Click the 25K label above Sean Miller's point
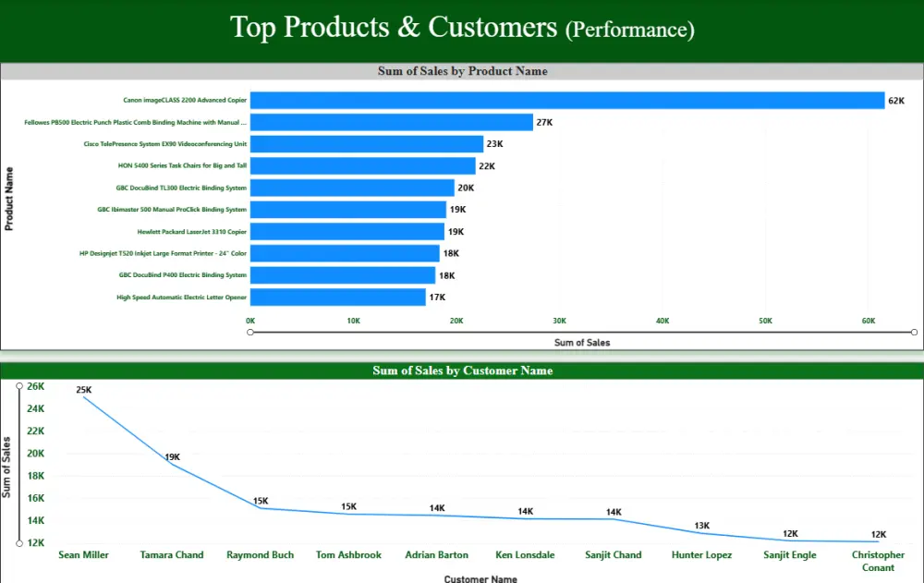 pyautogui.click(x=83, y=389)
